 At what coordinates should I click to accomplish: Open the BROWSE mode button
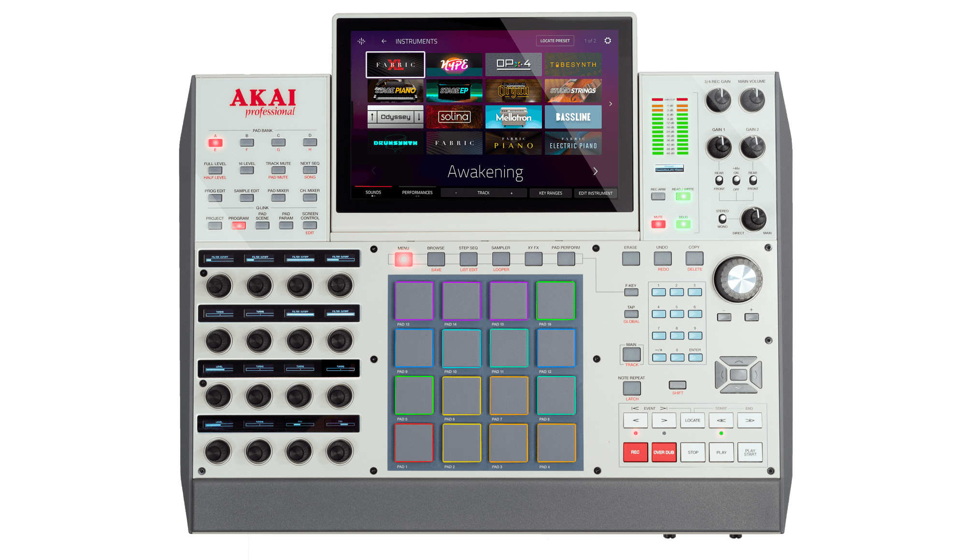436,259
